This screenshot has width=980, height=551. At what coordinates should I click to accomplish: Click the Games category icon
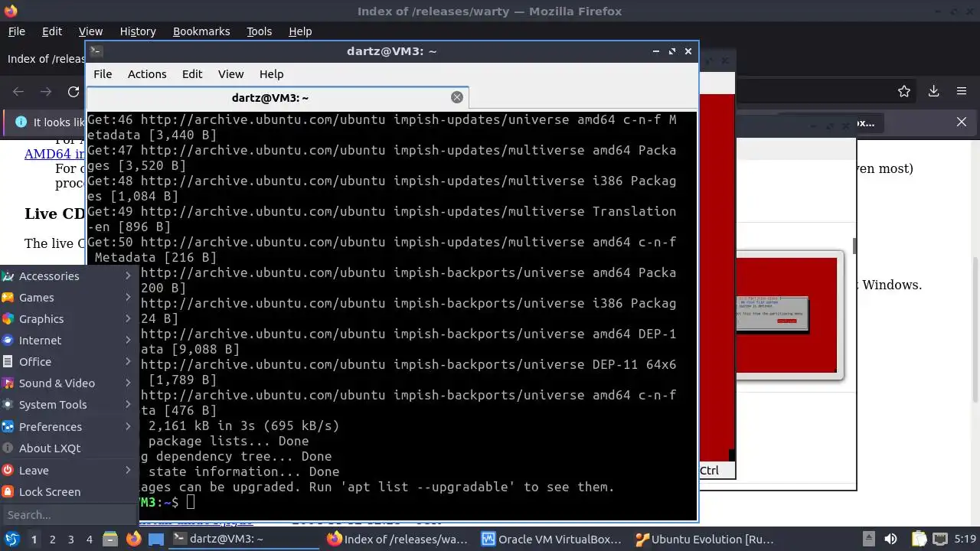click(8, 297)
